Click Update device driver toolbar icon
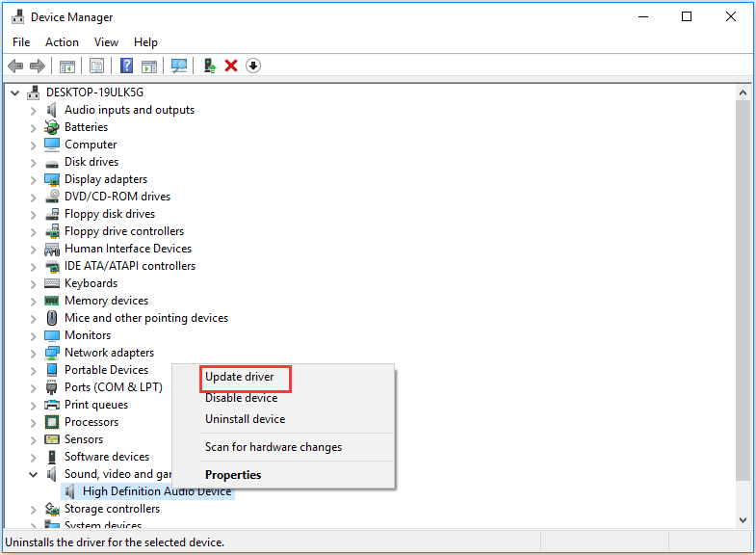This screenshot has width=756, height=555. tap(210, 66)
